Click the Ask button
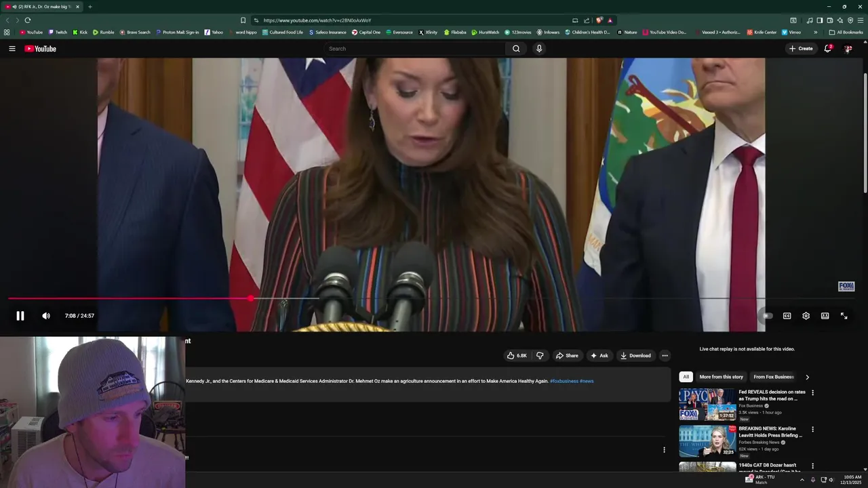 tap(599, 356)
